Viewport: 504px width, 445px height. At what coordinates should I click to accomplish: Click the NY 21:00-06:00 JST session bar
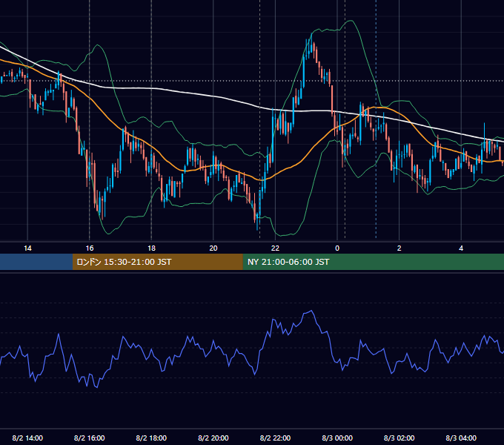[373, 262]
